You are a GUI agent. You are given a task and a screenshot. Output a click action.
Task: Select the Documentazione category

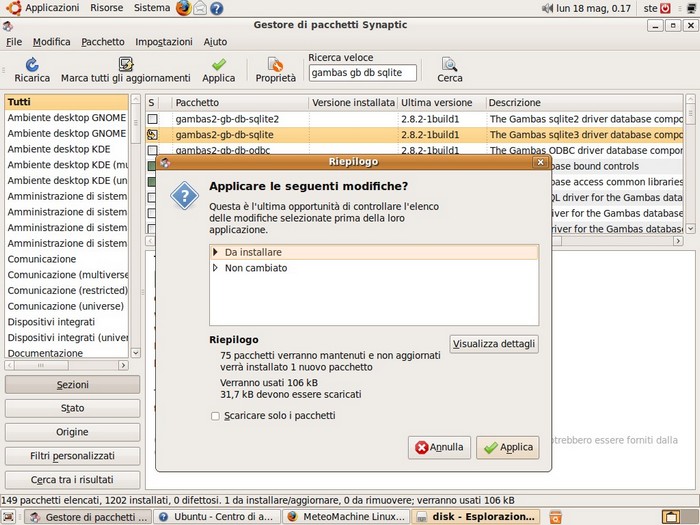coord(67,353)
